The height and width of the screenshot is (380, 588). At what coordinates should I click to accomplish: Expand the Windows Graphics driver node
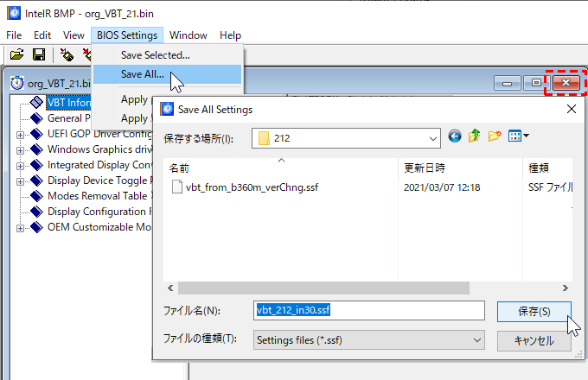pyautogui.click(x=20, y=150)
